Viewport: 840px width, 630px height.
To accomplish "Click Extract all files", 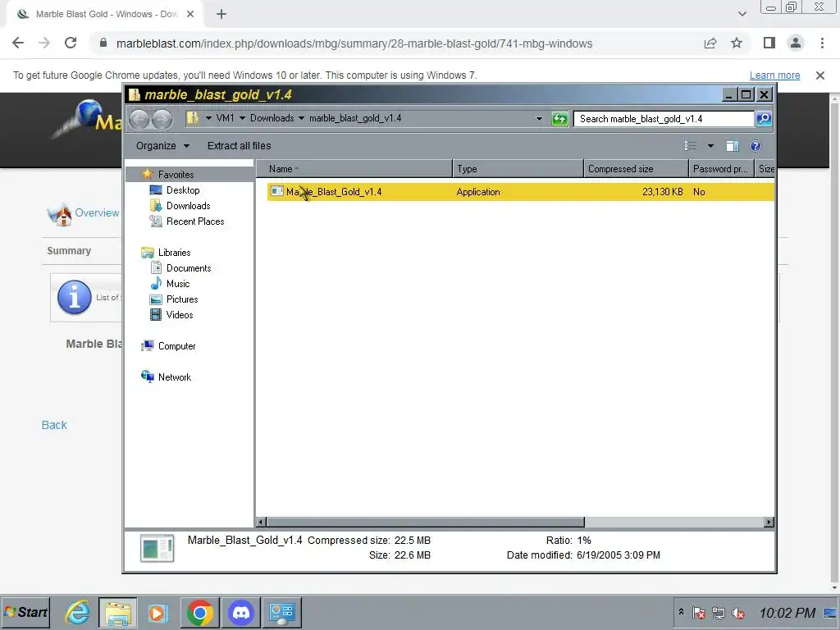I will tap(239, 146).
